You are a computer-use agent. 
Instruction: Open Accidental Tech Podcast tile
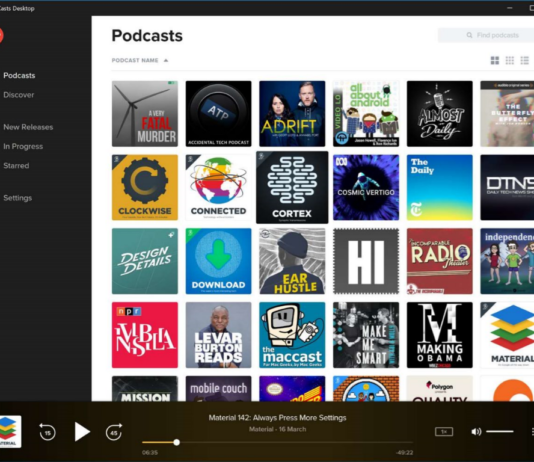(218, 114)
